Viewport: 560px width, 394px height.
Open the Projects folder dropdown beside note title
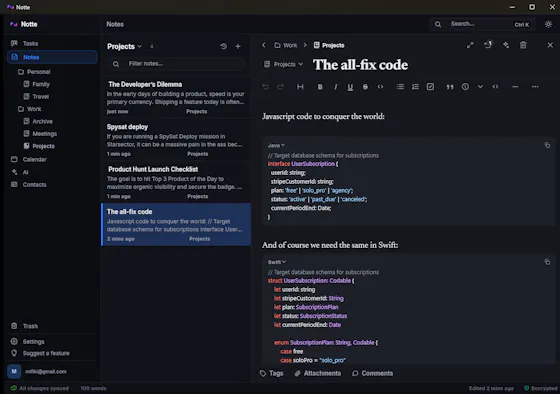pos(284,64)
